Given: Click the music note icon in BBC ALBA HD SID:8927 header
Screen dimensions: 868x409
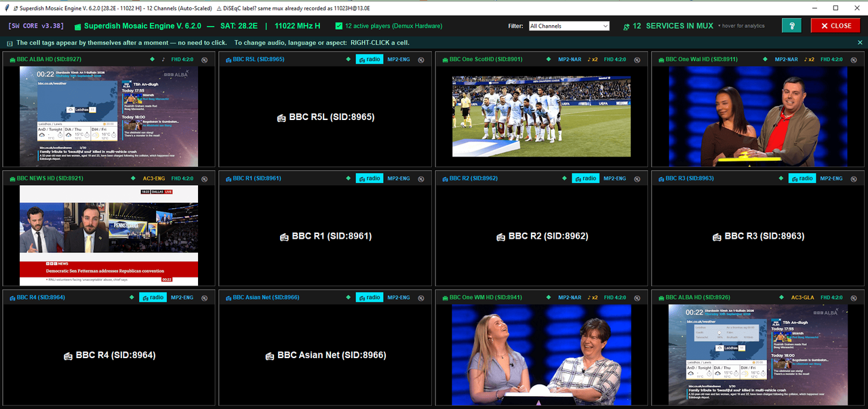Looking at the screenshot, I should point(163,60).
